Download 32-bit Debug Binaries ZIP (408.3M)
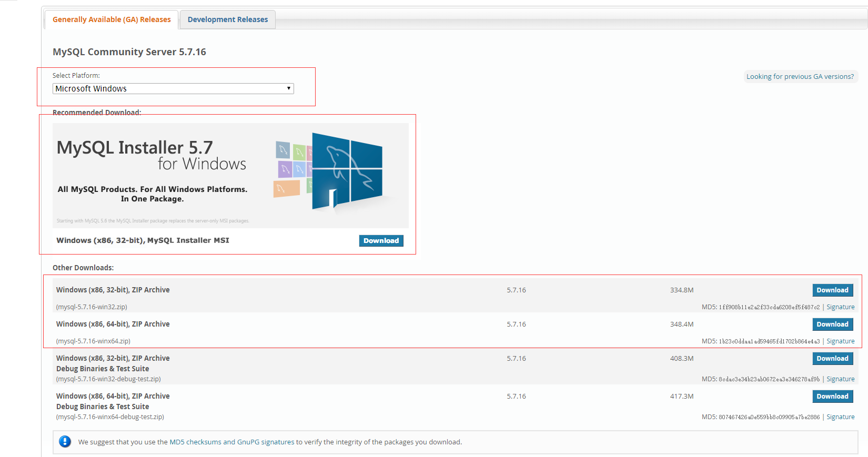The height and width of the screenshot is (457, 868). tap(832, 358)
